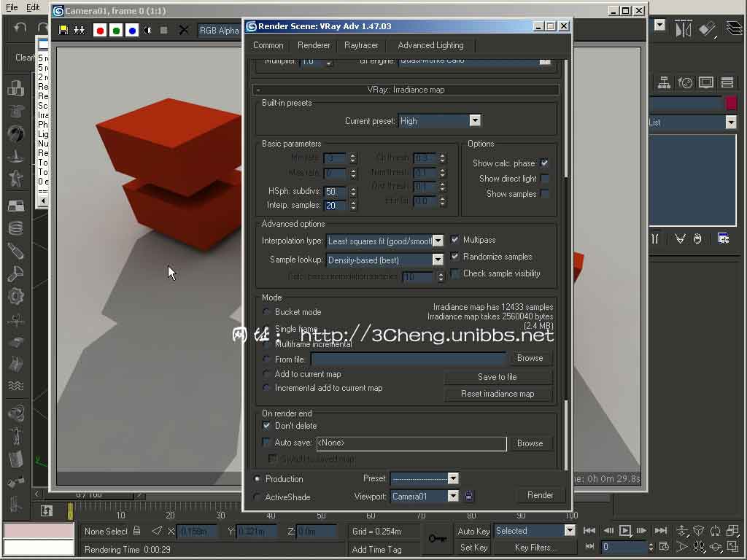Open the RGB Alpha channel dropdown
The width and height of the screenshot is (747, 560).
tap(219, 30)
